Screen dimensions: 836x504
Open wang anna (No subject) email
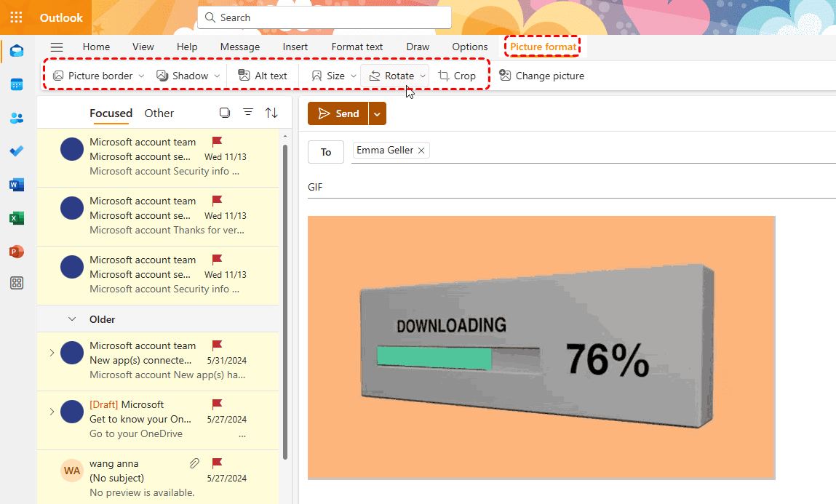pos(158,477)
